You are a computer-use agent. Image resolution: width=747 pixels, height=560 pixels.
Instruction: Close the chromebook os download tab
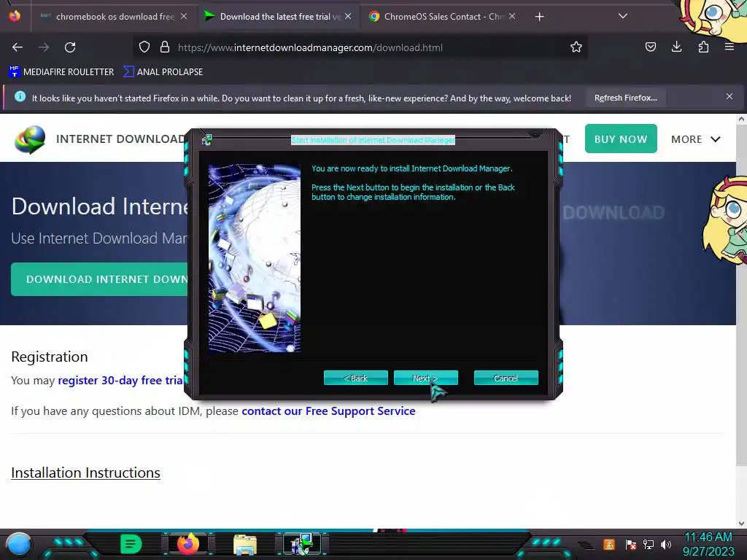tap(184, 16)
